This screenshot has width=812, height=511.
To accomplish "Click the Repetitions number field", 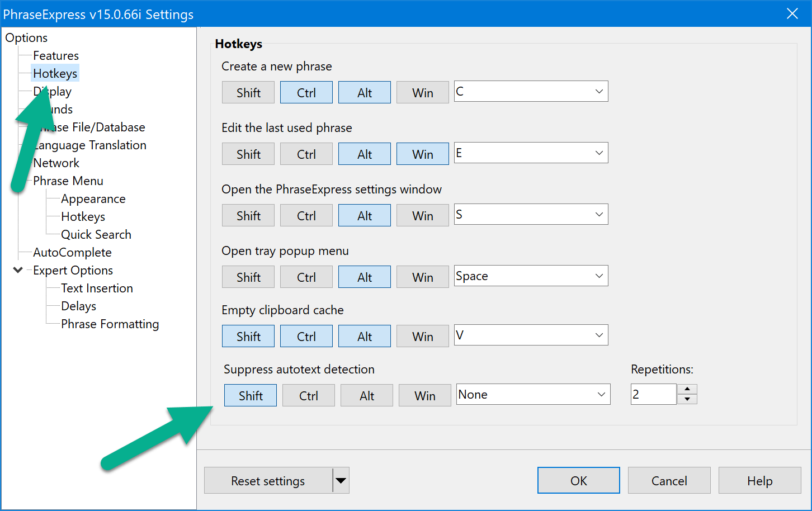I will (x=653, y=395).
